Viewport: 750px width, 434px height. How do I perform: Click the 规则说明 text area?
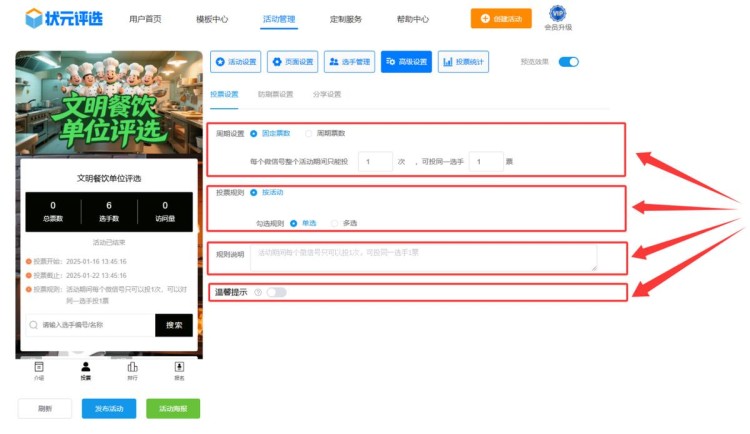pos(423,257)
